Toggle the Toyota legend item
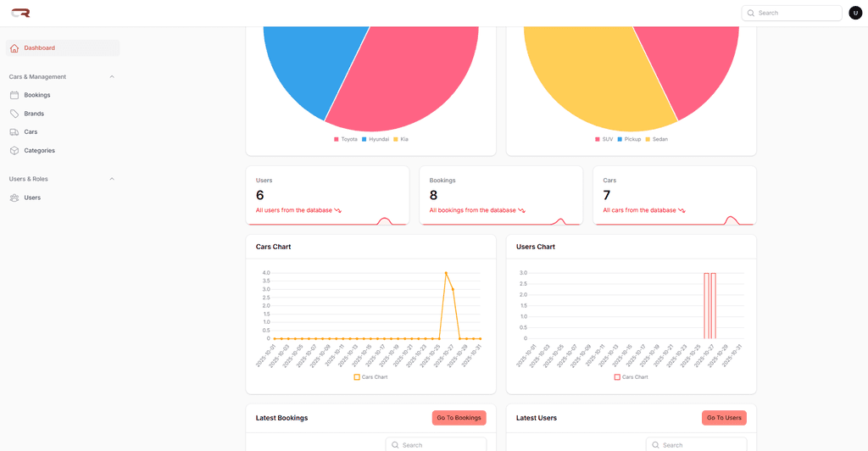868x451 pixels. click(346, 139)
